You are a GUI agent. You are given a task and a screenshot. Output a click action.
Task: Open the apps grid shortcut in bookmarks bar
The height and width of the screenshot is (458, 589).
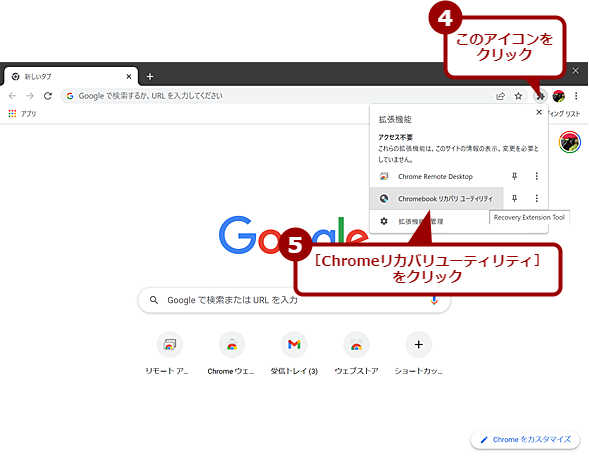point(12,113)
